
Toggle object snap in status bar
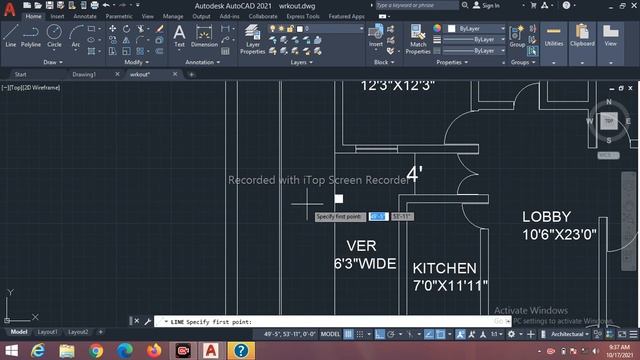pyautogui.click(x=440, y=334)
